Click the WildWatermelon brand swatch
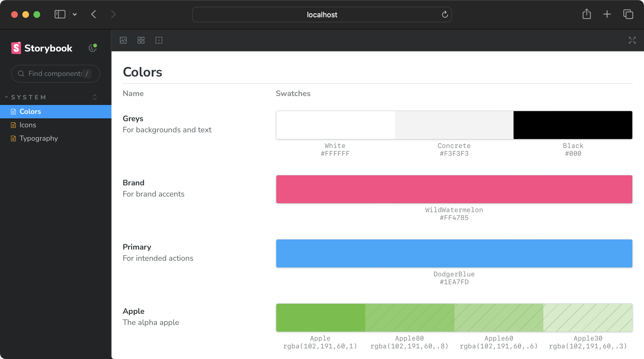This screenshot has height=359, width=644. click(454, 189)
